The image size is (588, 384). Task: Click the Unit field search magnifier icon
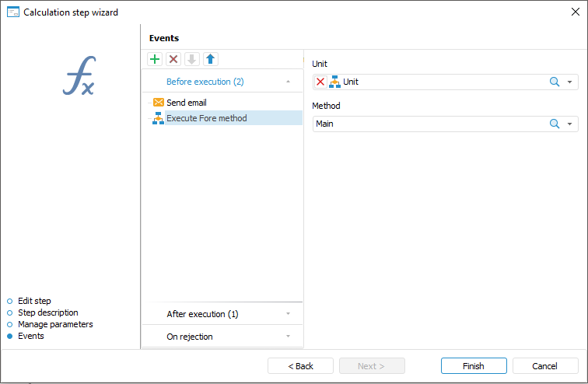[555, 82]
